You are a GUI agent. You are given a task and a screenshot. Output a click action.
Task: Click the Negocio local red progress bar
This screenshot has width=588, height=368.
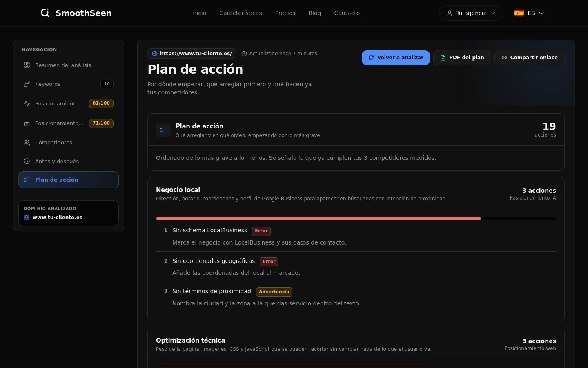coord(318,218)
